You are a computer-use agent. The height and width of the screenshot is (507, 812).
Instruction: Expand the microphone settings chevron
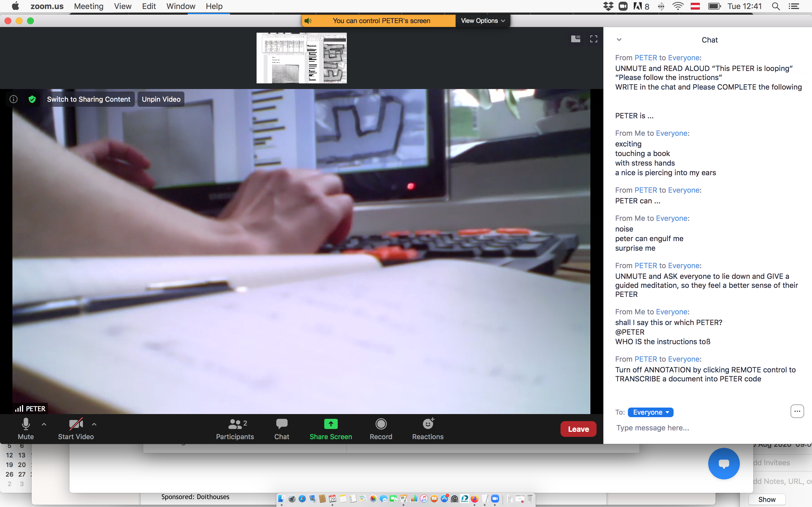tap(44, 424)
